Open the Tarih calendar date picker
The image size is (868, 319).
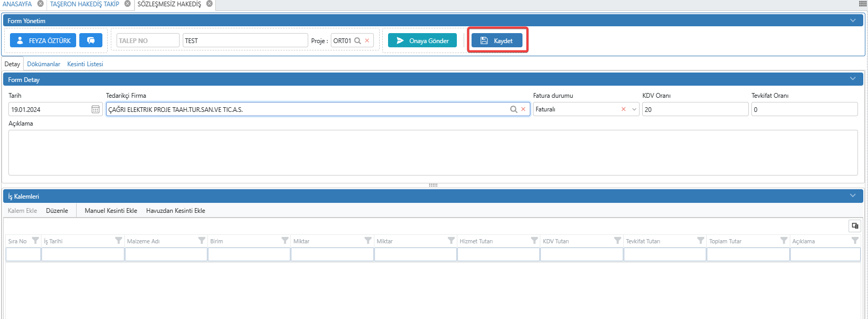(96, 109)
